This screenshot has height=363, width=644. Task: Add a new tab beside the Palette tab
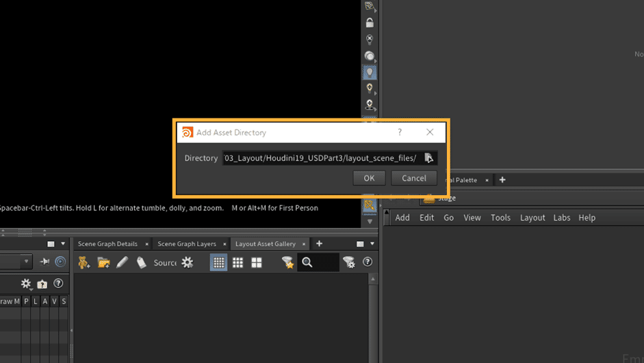(x=502, y=179)
